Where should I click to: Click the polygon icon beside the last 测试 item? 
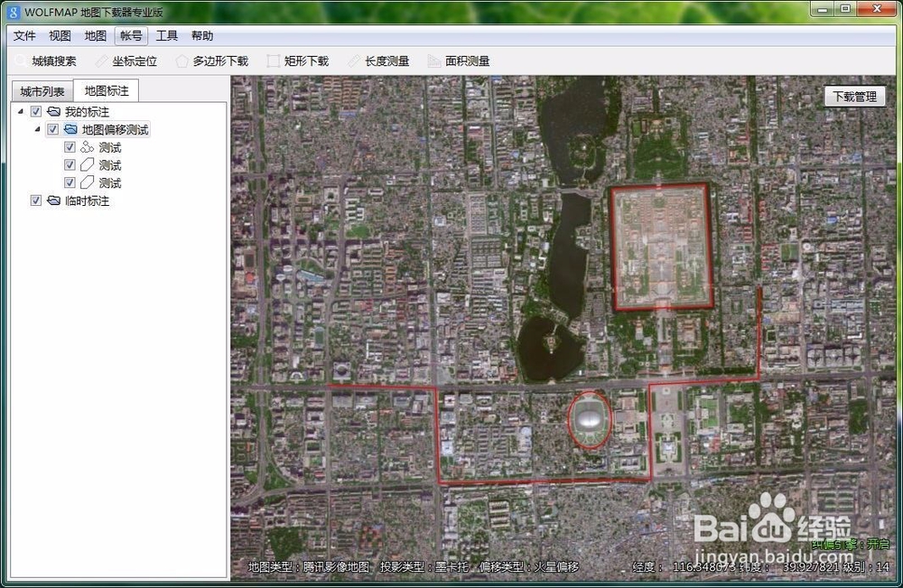89,182
